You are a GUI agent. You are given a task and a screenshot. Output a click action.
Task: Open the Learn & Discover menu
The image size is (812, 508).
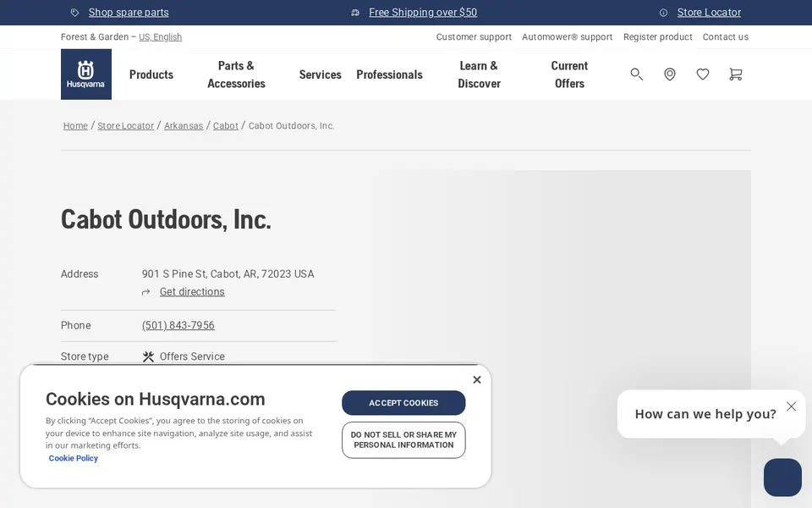pyautogui.click(x=479, y=75)
